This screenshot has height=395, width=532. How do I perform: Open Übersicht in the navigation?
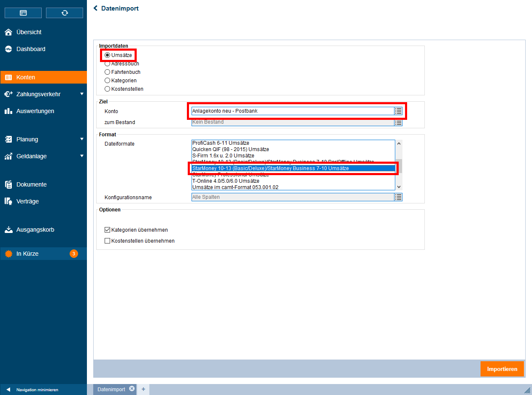point(43,32)
